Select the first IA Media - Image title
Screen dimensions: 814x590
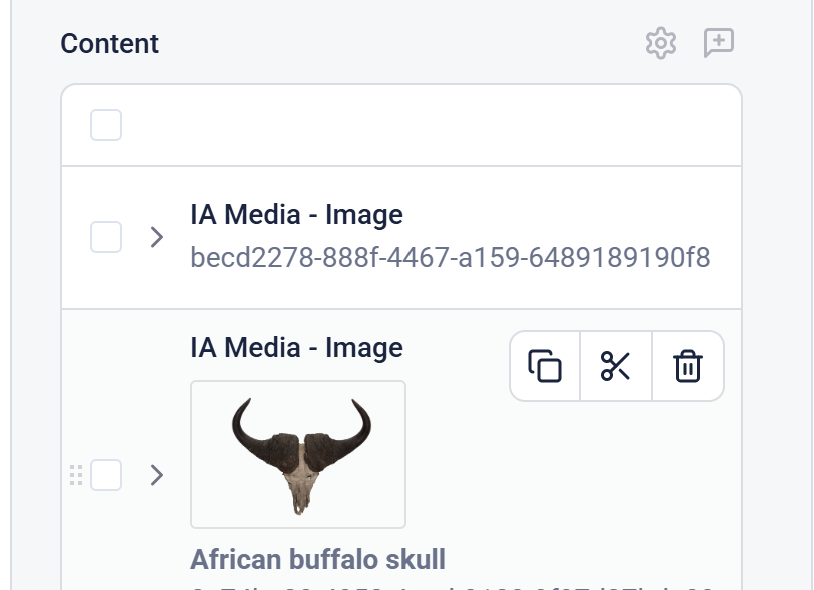296,215
